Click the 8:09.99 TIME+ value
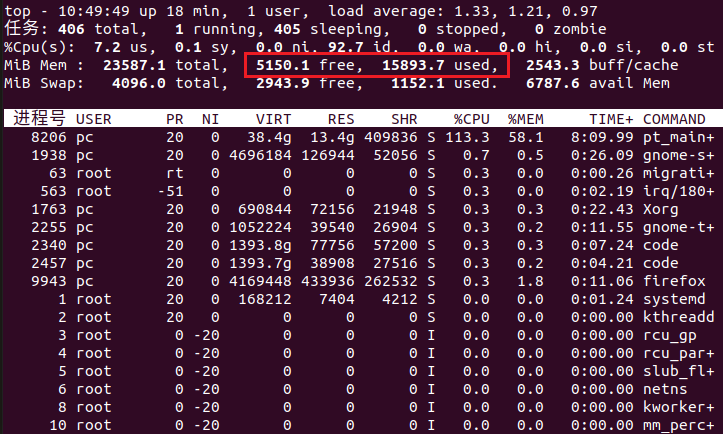The height and width of the screenshot is (434, 723). [x=602, y=137]
